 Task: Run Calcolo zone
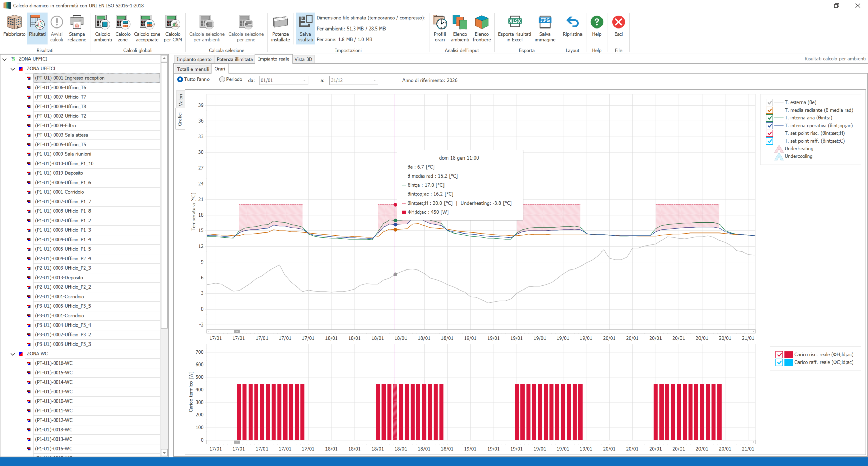pyautogui.click(x=123, y=28)
